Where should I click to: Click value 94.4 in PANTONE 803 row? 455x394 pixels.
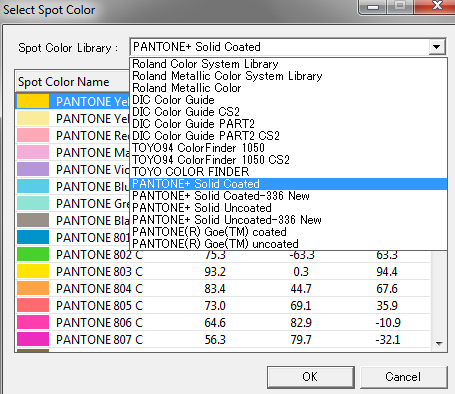[x=387, y=272]
